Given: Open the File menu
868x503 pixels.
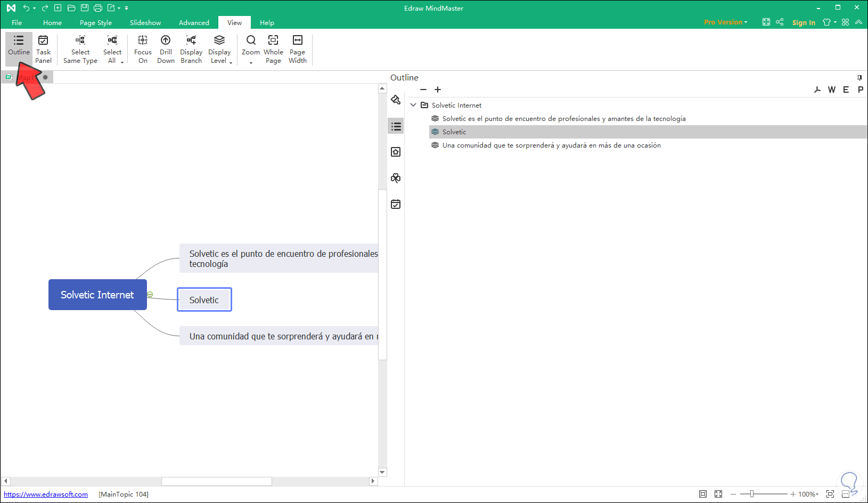Looking at the screenshot, I should click(x=17, y=22).
